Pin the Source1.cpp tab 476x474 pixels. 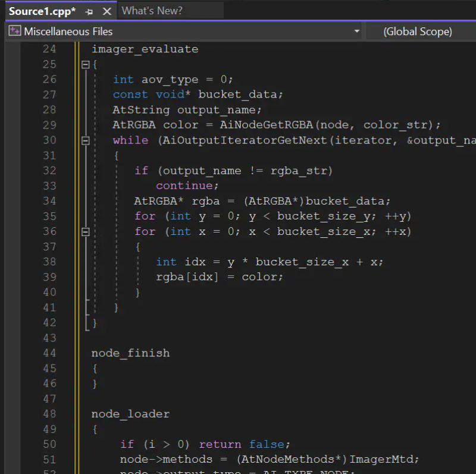point(89,12)
